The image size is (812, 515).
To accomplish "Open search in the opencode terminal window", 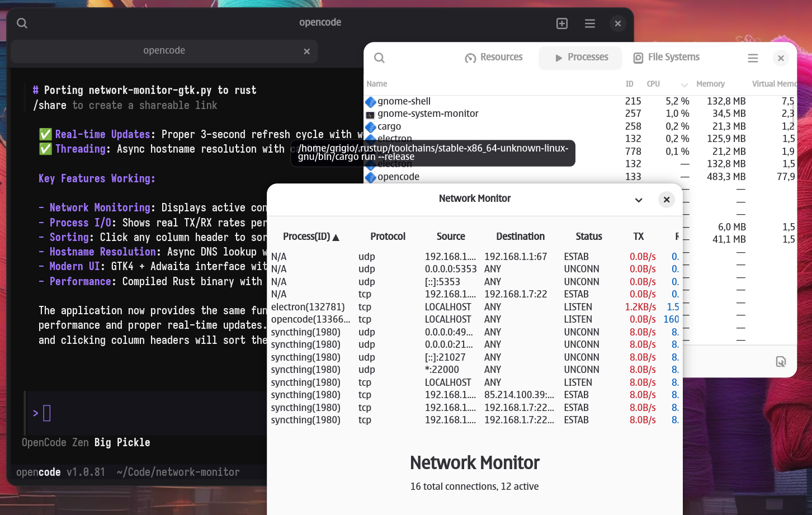I will point(22,23).
